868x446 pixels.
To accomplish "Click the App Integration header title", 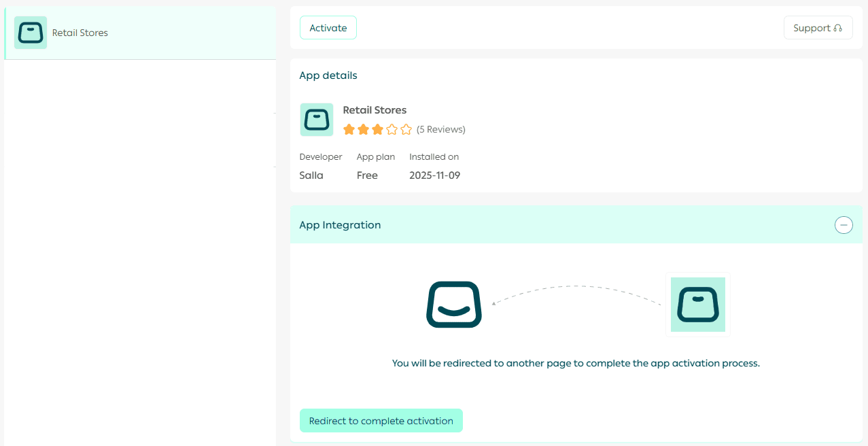I will pos(340,225).
